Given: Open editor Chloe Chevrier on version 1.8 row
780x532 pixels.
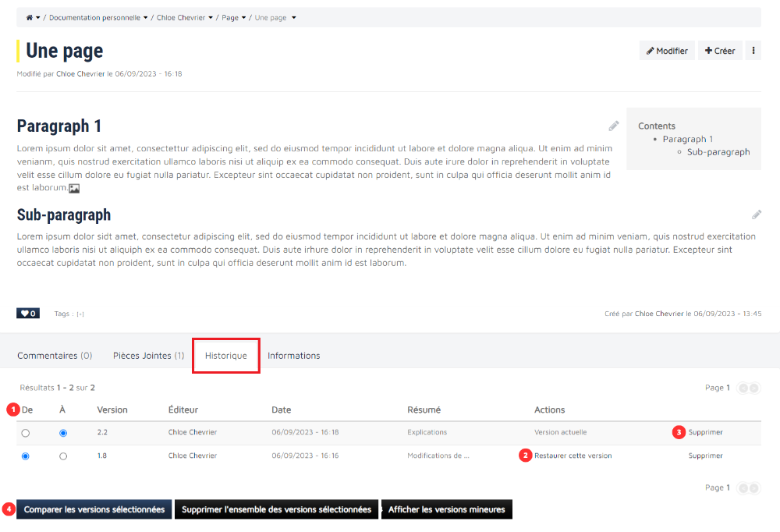Looking at the screenshot, I should (193, 456).
